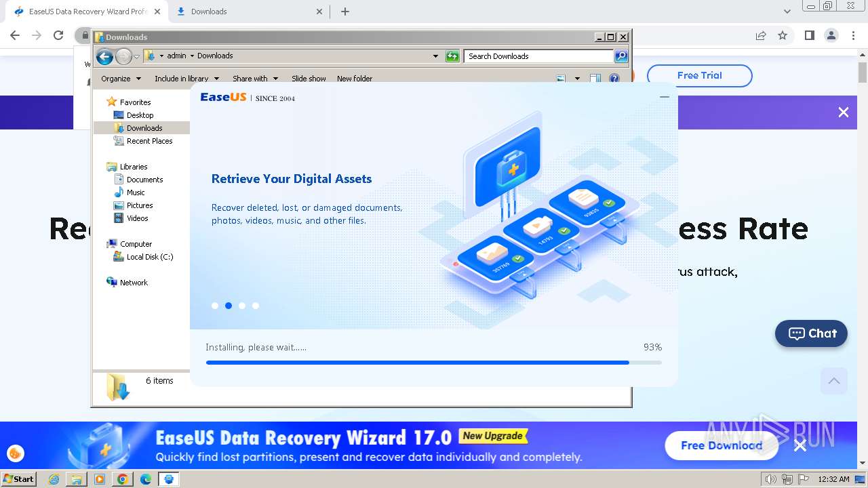868x488 pixels.
Task: Open the Videos library
Action: pyautogui.click(x=137, y=218)
